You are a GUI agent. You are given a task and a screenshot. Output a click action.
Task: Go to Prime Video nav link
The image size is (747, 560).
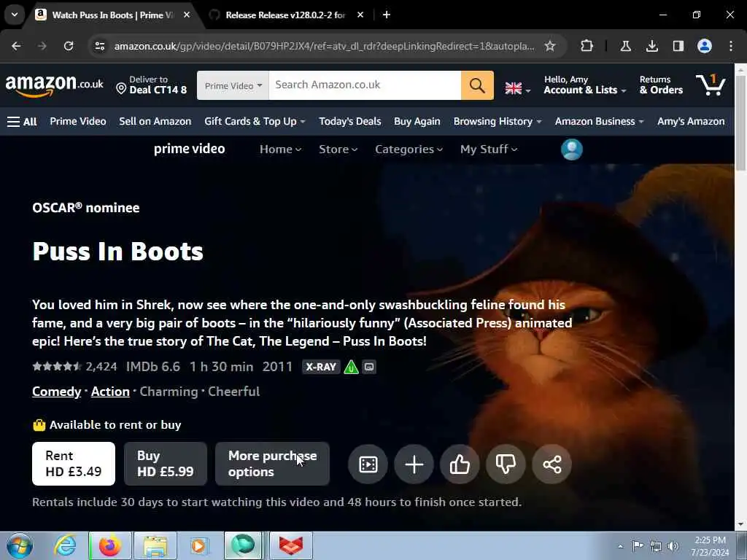78,122
